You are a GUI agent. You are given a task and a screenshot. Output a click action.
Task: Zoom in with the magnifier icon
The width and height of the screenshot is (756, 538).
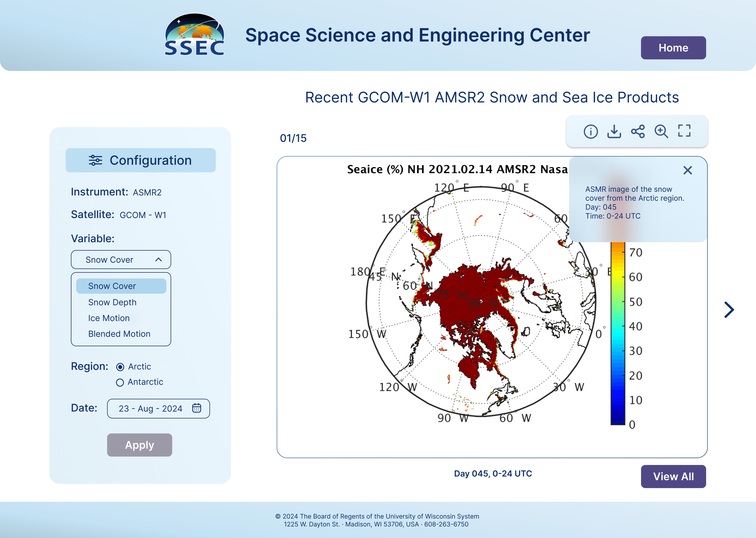click(x=661, y=131)
